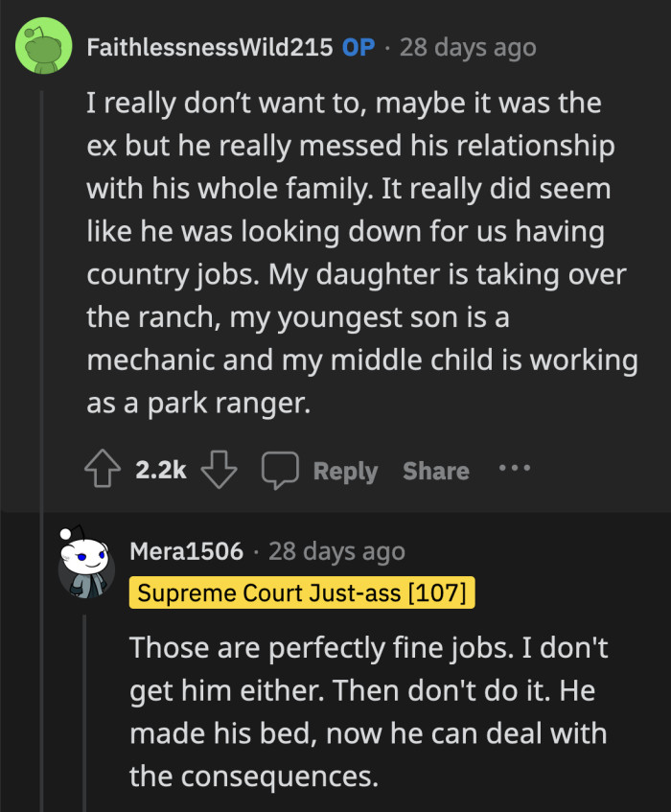Click the Reply button

(x=346, y=471)
